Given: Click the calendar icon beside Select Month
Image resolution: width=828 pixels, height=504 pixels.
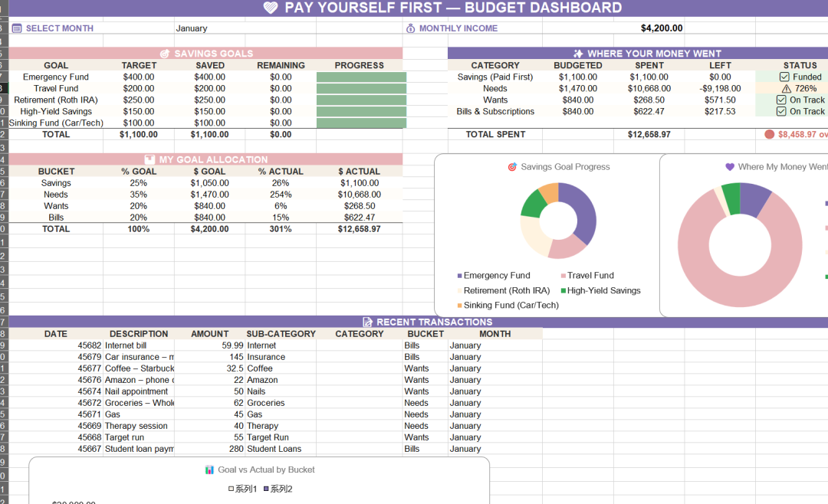Looking at the screenshot, I should tap(17, 28).
